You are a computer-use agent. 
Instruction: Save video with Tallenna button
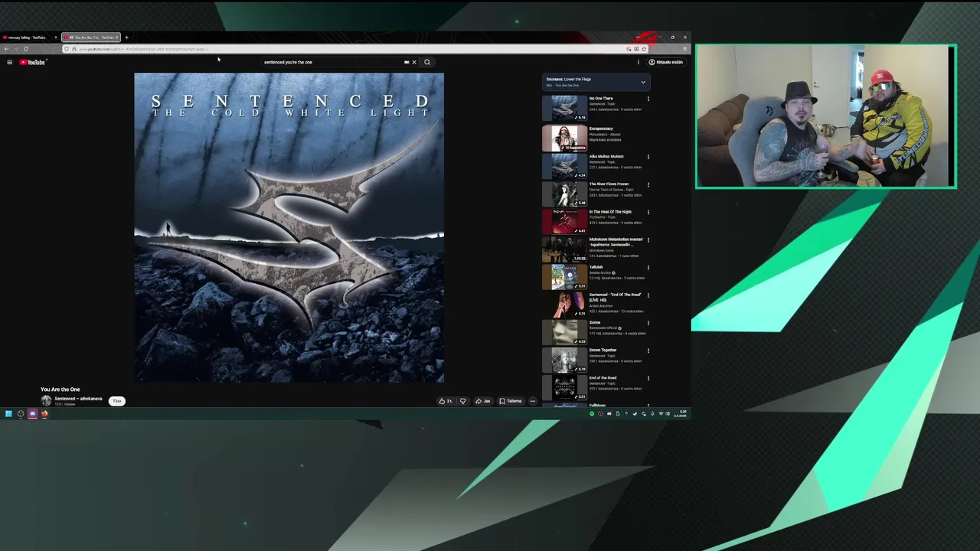(x=511, y=401)
